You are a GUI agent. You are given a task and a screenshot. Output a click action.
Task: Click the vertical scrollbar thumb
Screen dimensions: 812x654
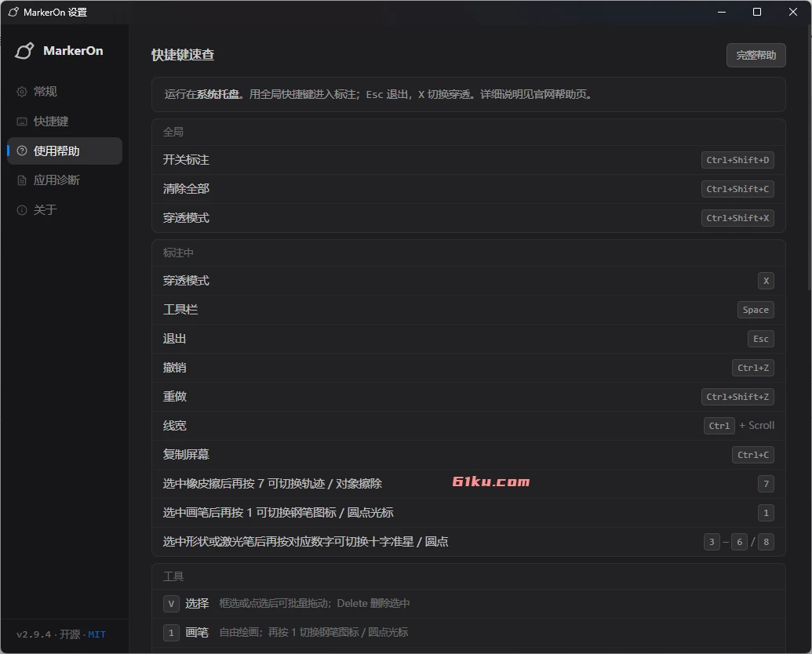pyautogui.click(x=809, y=158)
